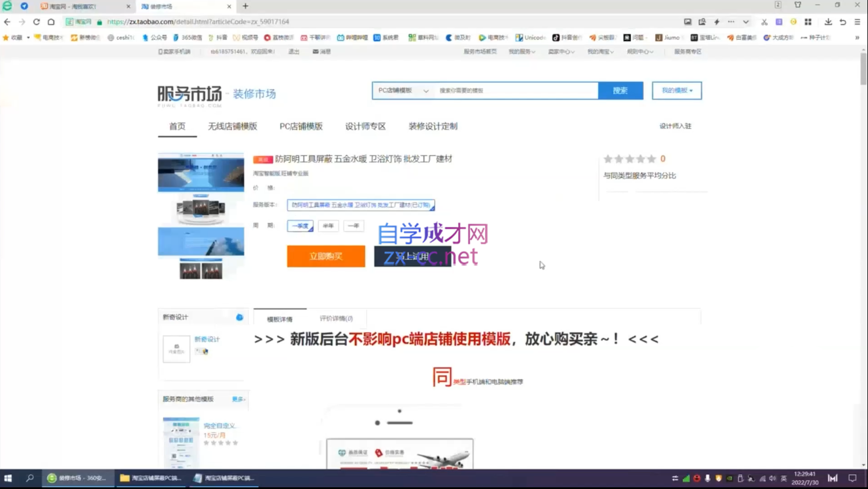Open the 消息 messages envelope link

click(x=321, y=51)
